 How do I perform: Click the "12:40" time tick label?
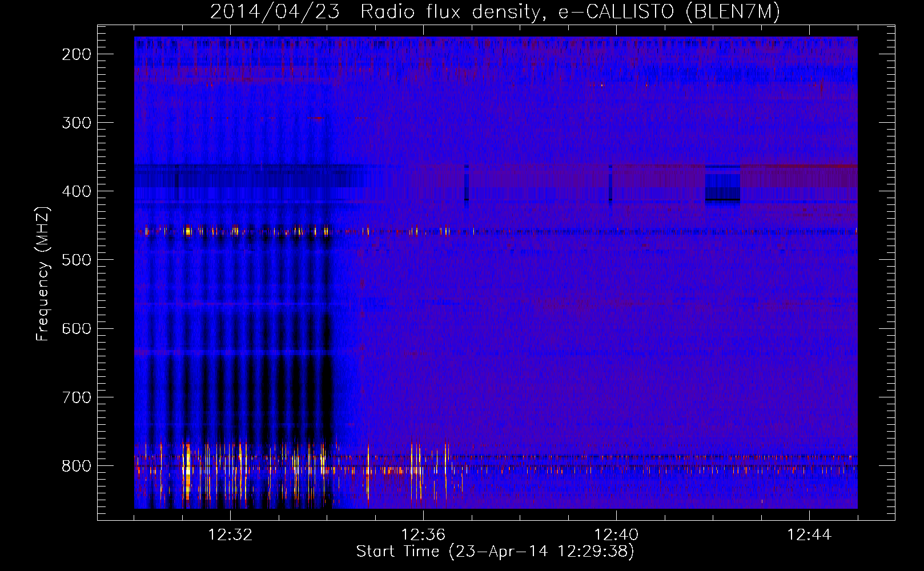(616, 535)
